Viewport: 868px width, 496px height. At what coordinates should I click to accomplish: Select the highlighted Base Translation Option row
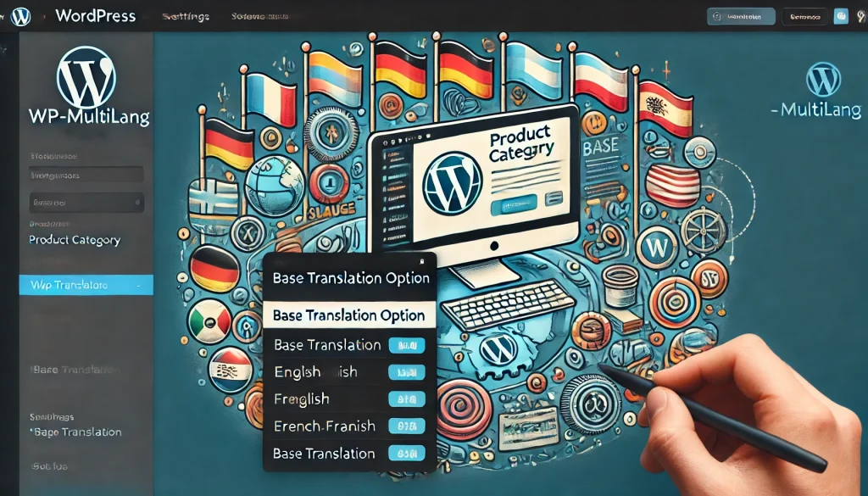(x=349, y=315)
